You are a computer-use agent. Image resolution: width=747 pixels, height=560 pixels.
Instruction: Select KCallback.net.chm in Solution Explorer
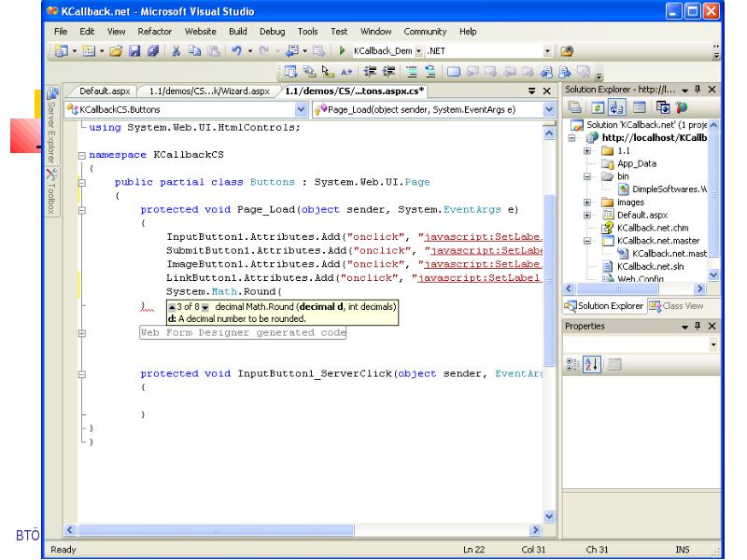click(653, 228)
